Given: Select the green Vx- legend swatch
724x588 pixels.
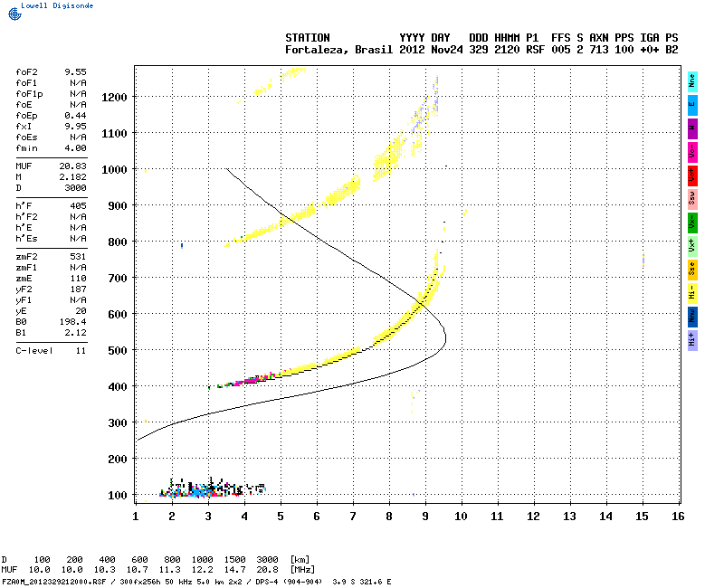Looking at the screenshot, I should [x=692, y=223].
